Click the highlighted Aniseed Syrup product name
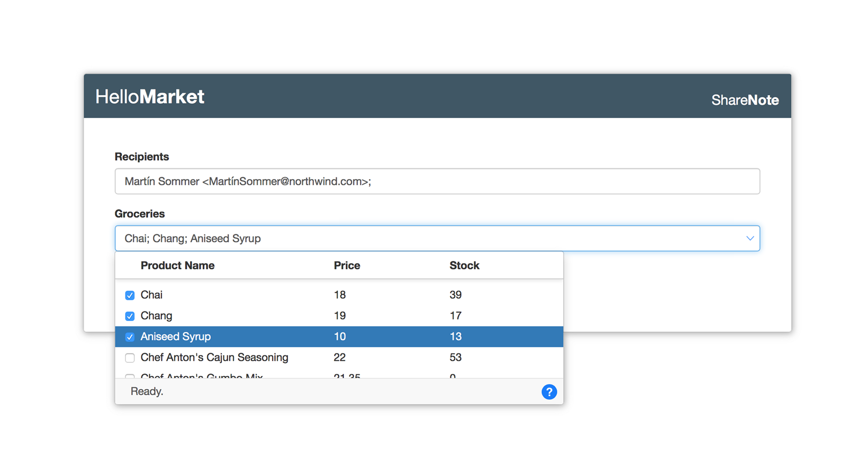 pos(176,336)
